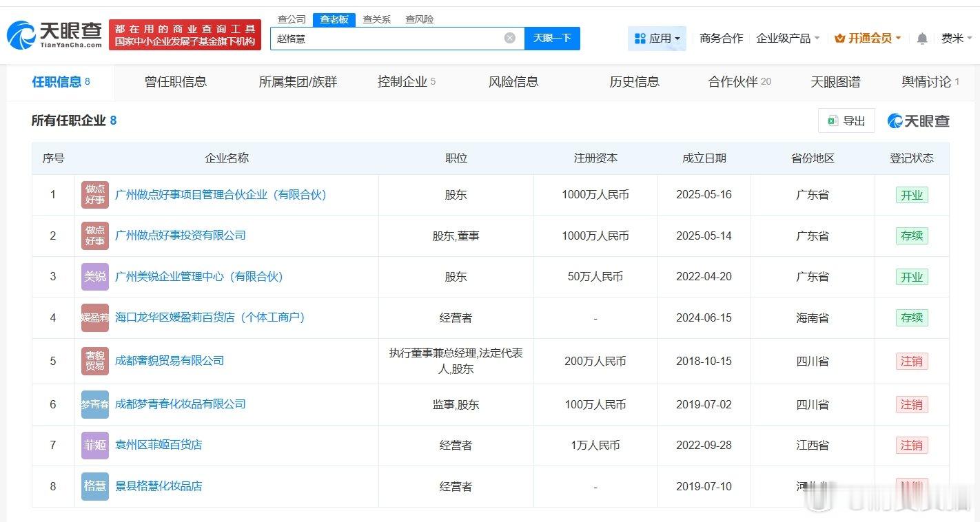The image size is (980, 522).
Task: Click the 开业 status tag in row 1
Action: 912,195
